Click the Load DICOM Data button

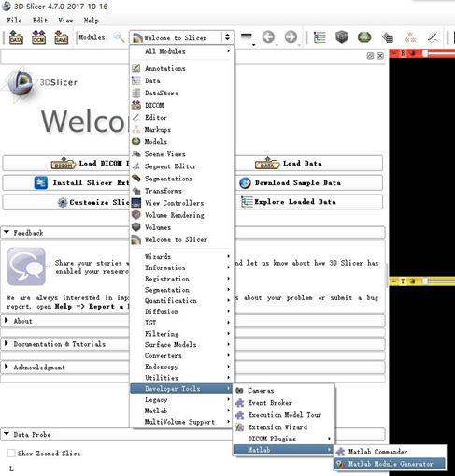tap(66, 164)
